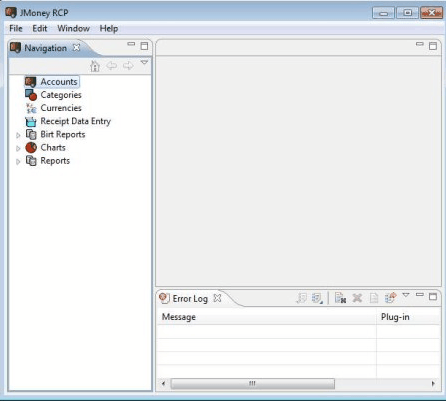The height and width of the screenshot is (402, 446).
Task: Click the scrollbar right arrow in Error Log
Action: pyautogui.click(x=433, y=383)
